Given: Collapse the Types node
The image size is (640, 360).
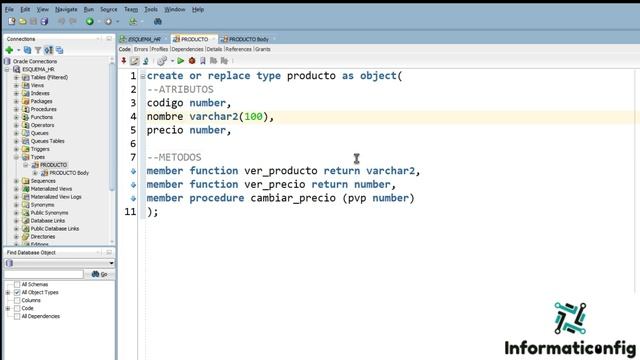Looking at the screenshot, I should tap(16, 157).
